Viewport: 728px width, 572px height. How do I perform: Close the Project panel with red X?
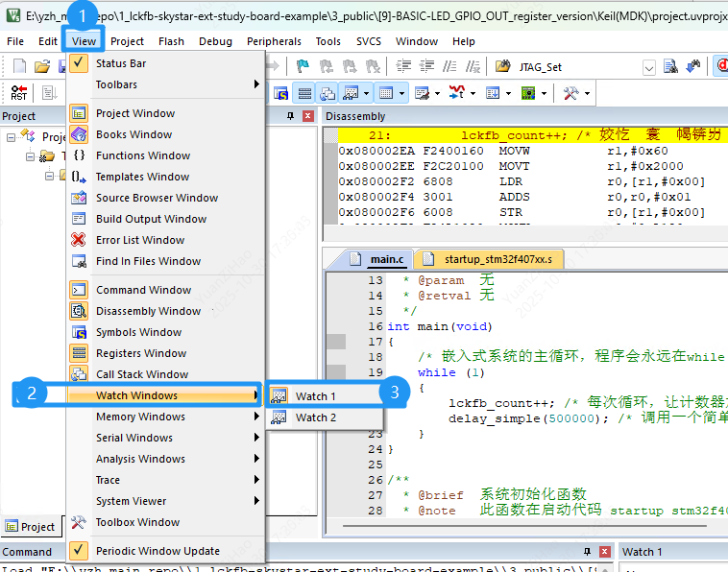(308, 116)
